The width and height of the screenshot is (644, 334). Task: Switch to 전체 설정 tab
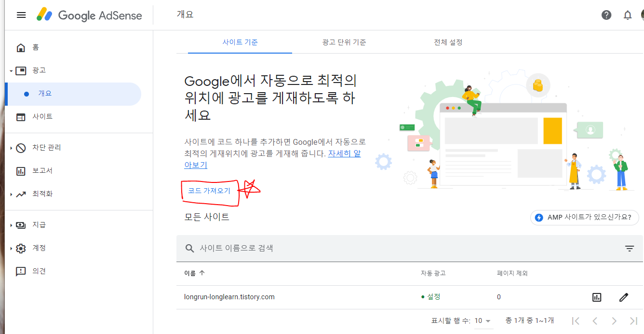pos(448,42)
